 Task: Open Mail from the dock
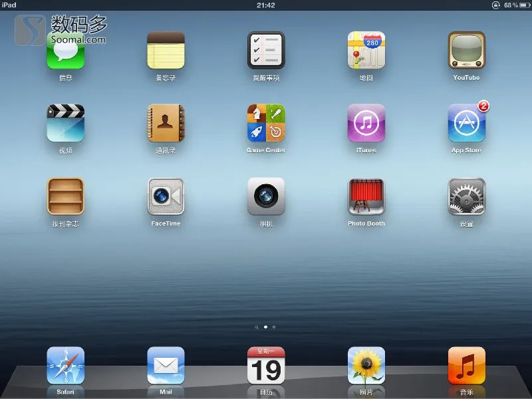coord(166,365)
